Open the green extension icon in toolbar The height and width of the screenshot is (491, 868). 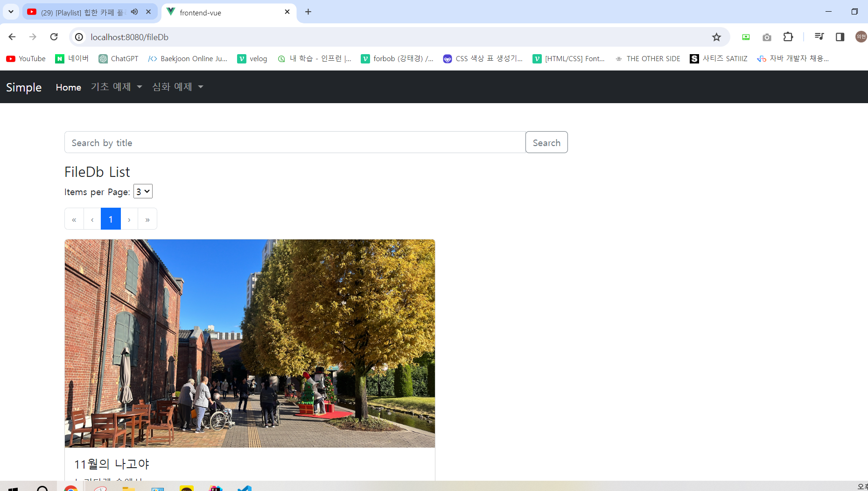click(x=746, y=37)
